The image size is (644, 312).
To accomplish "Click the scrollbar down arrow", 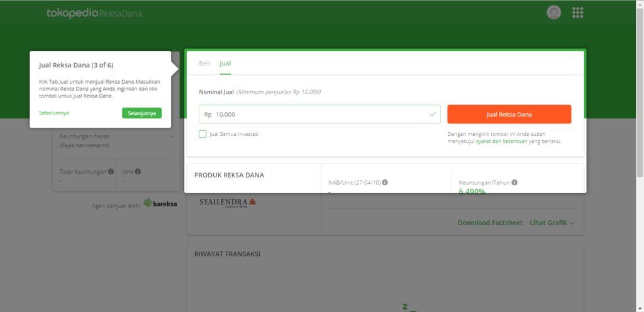I will pyautogui.click(x=640, y=308).
